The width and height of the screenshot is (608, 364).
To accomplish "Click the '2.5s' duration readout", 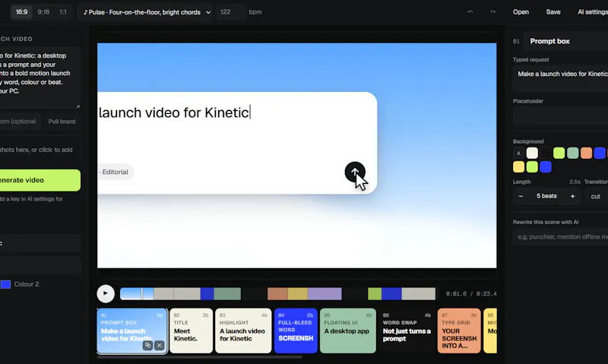I will tap(575, 182).
